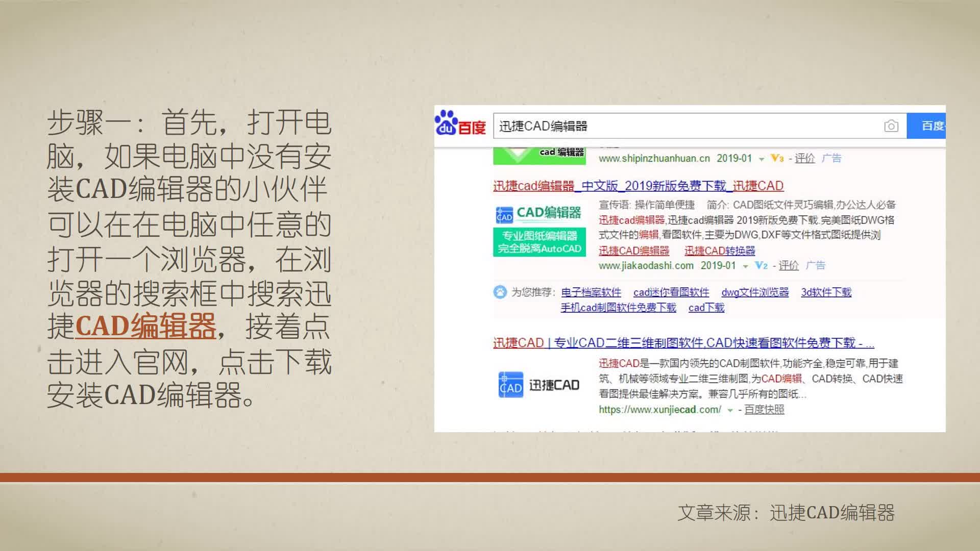Click the camera image-search icon
The width and height of the screenshot is (980, 551).
click(x=891, y=126)
